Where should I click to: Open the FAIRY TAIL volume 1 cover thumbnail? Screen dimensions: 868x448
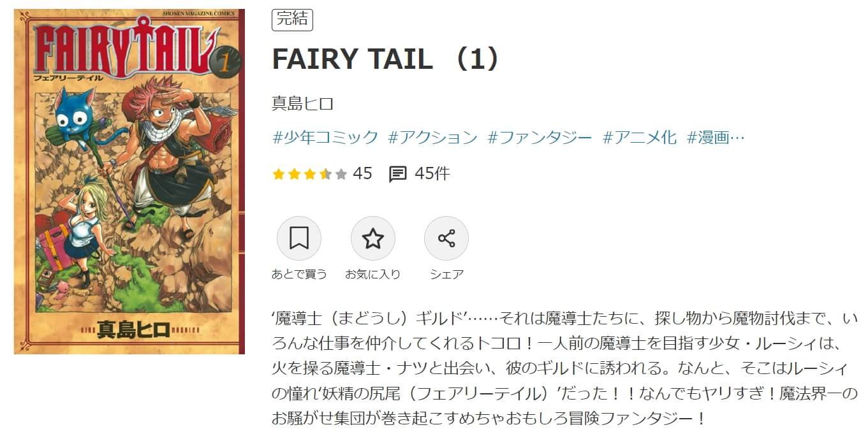tap(129, 182)
